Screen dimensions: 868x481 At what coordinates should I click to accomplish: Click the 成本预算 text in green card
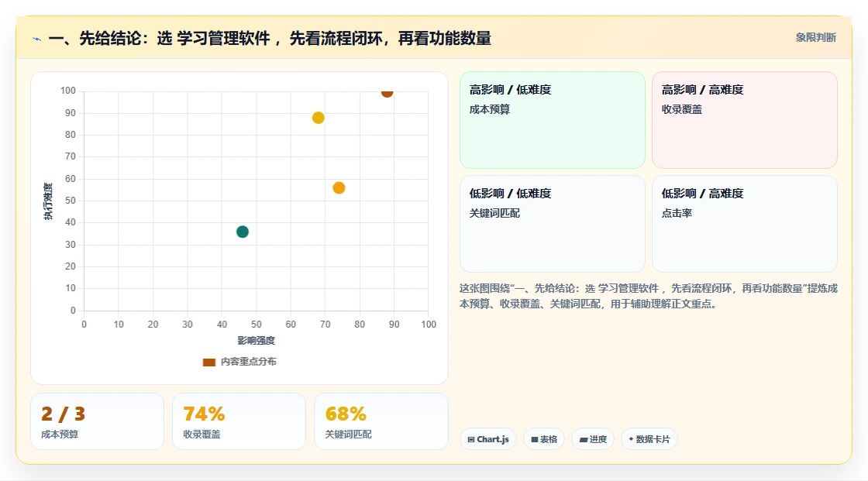tap(489, 109)
